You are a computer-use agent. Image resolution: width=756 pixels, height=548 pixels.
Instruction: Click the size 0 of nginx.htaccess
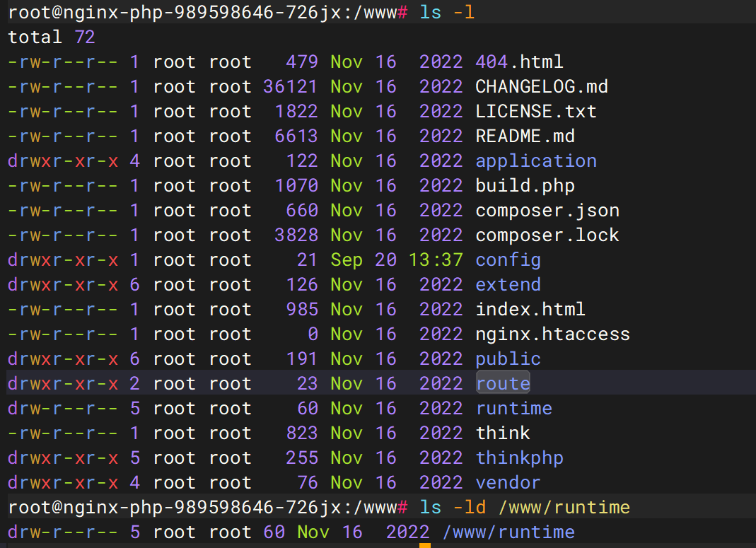313,334
